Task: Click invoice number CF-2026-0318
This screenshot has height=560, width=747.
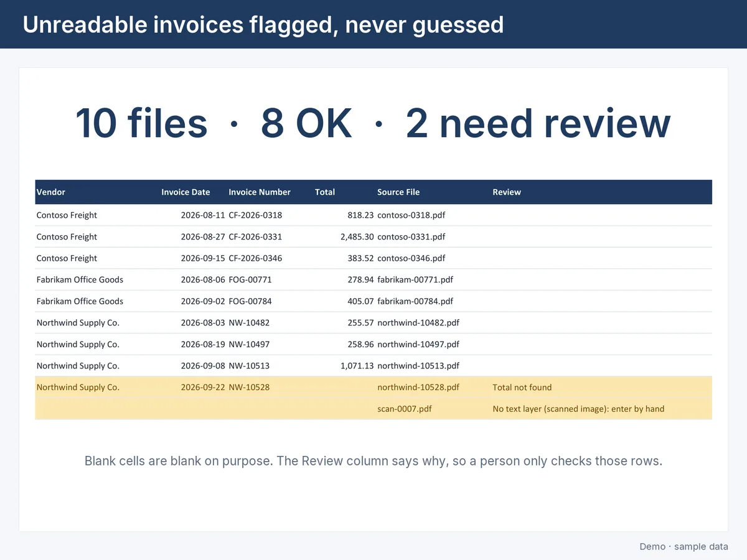Action: click(255, 215)
